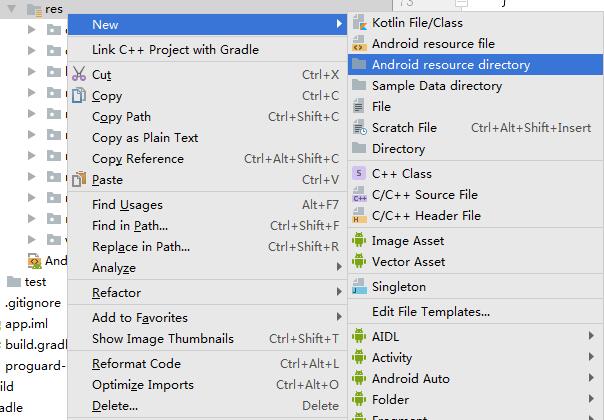The width and height of the screenshot is (604, 420).
Task: Click the C/C++ Header File icon
Action: [359, 215]
